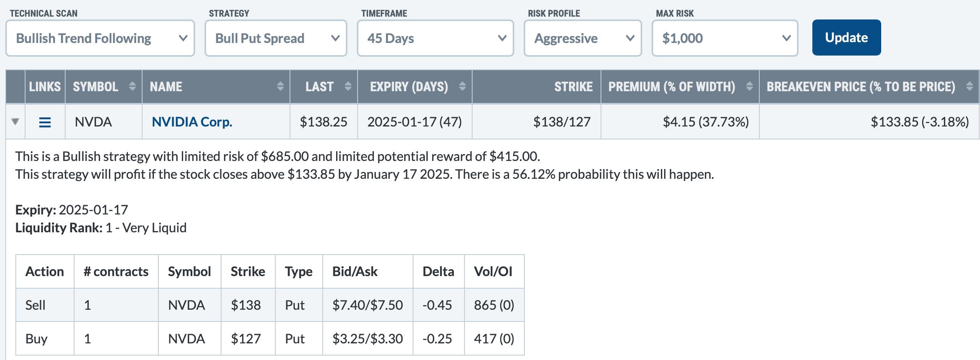The image size is (980, 360).
Task: Open the Max Risk dropdown
Action: (725, 39)
